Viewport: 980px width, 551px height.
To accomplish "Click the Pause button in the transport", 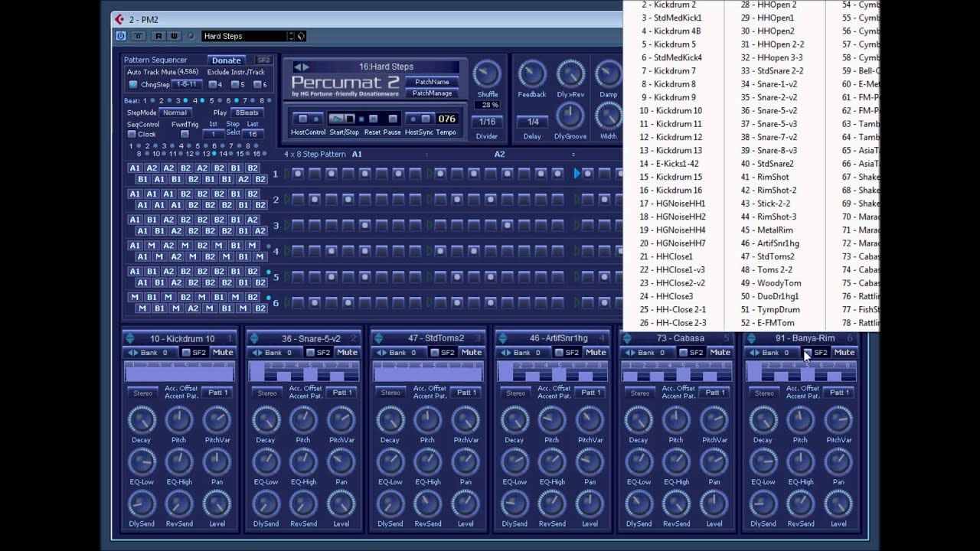I will (393, 119).
